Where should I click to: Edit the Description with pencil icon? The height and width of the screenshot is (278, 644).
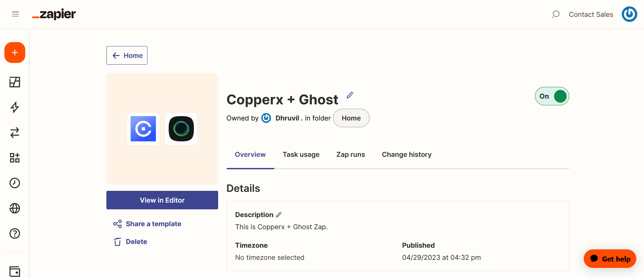(x=279, y=215)
